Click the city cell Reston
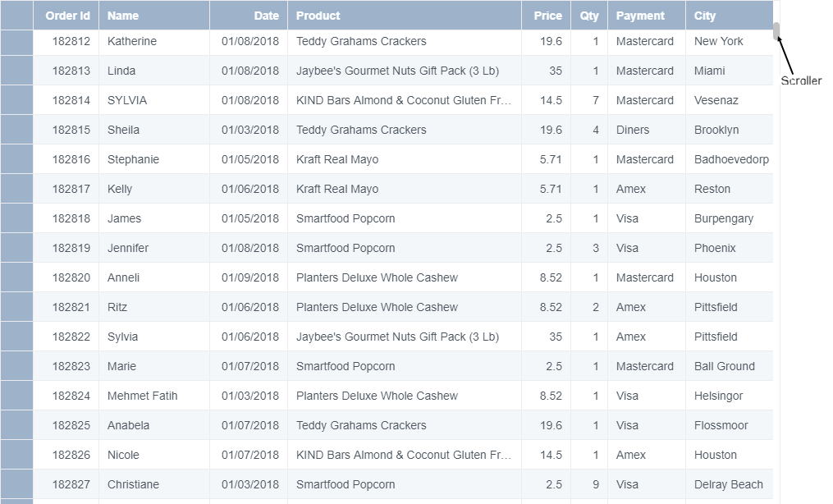 pyautogui.click(x=730, y=189)
